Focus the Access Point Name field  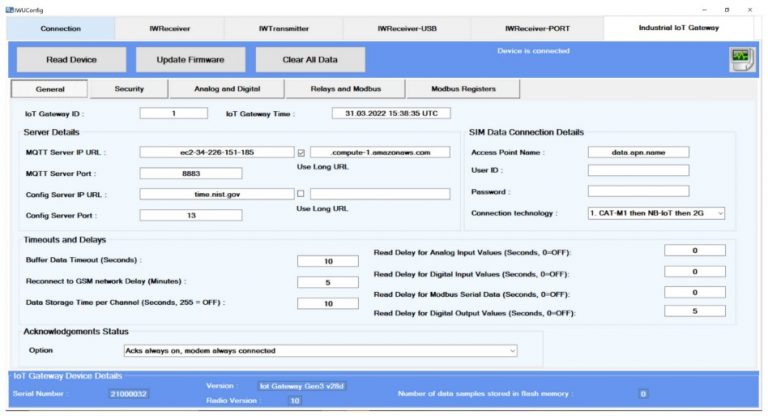[x=637, y=152]
